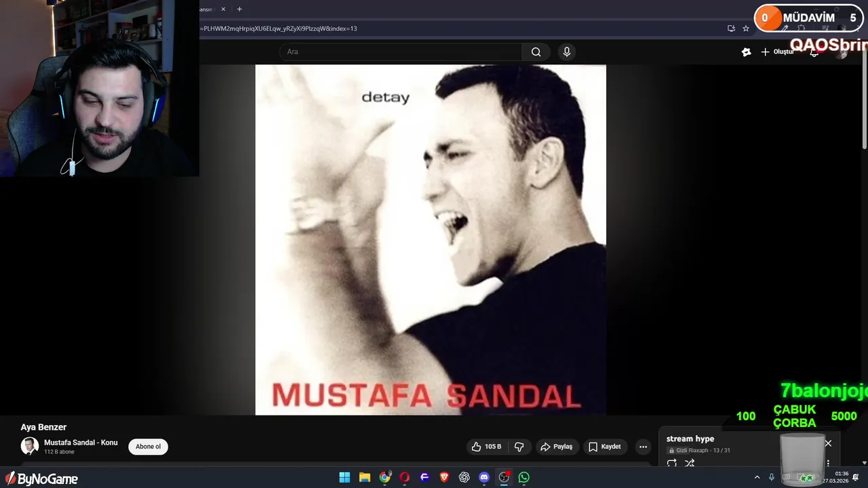The image size is (868, 488).
Task: Close the current browser tab
Action: (x=223, y=9)
